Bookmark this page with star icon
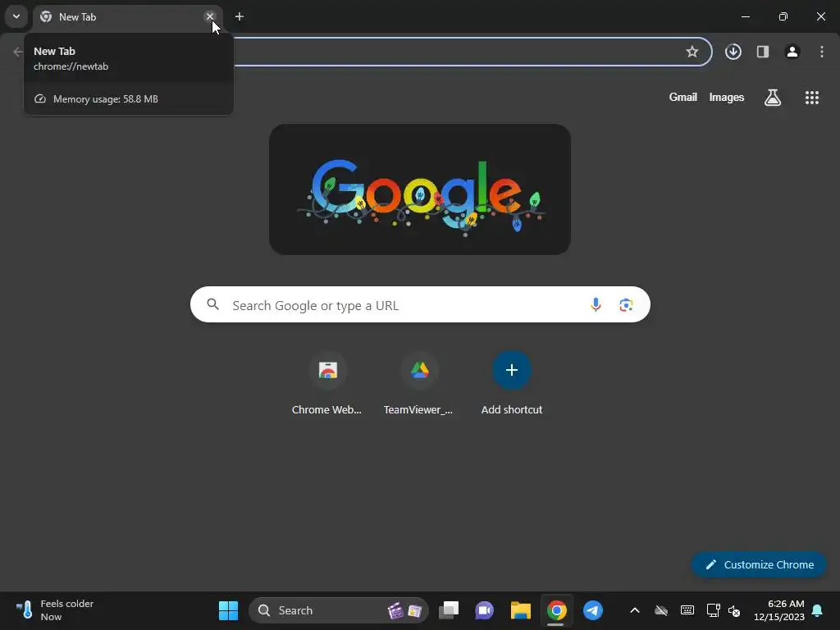The image size is (840, 630). tap(692, 52)
